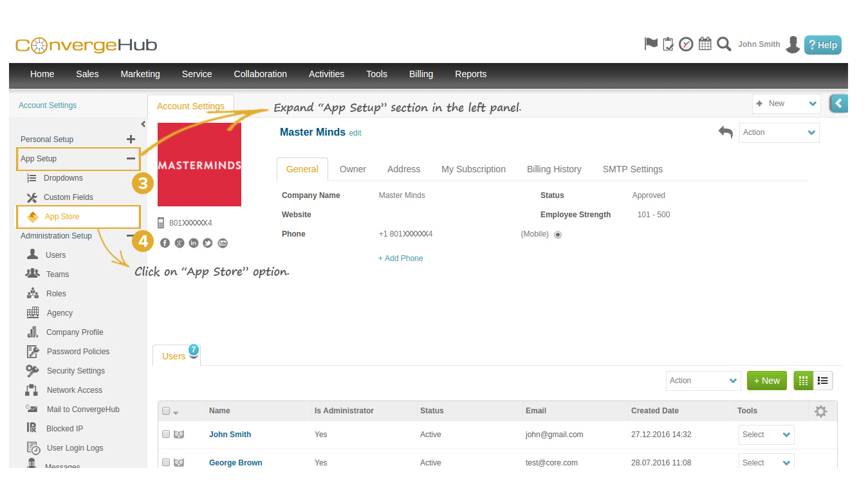The height and width of the screenshot is (495, 868).
Task: Click the Master Minds company logo image
Action: coord(199,165)
